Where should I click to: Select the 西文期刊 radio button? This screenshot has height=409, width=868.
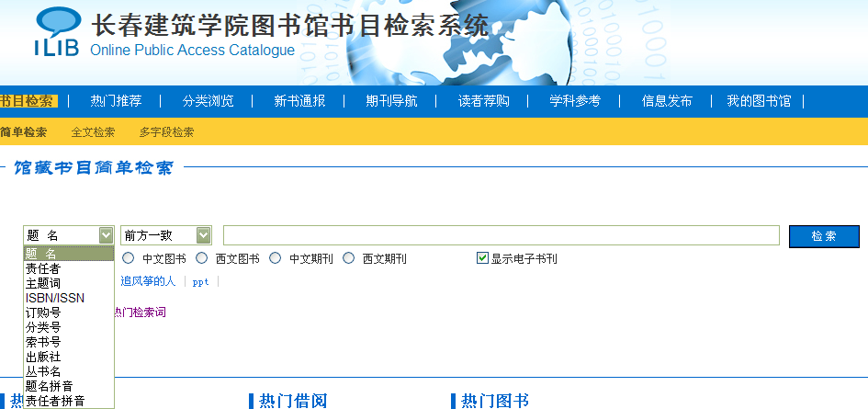349,258
